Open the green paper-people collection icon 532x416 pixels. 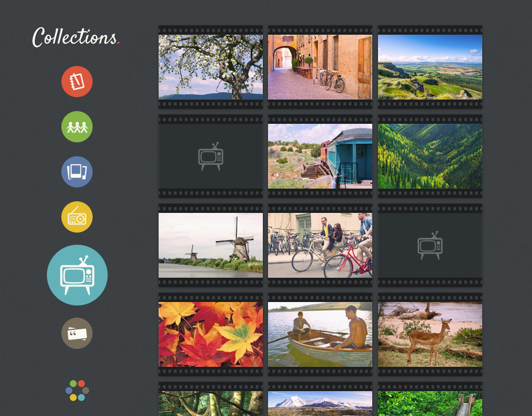pos(77,127)
